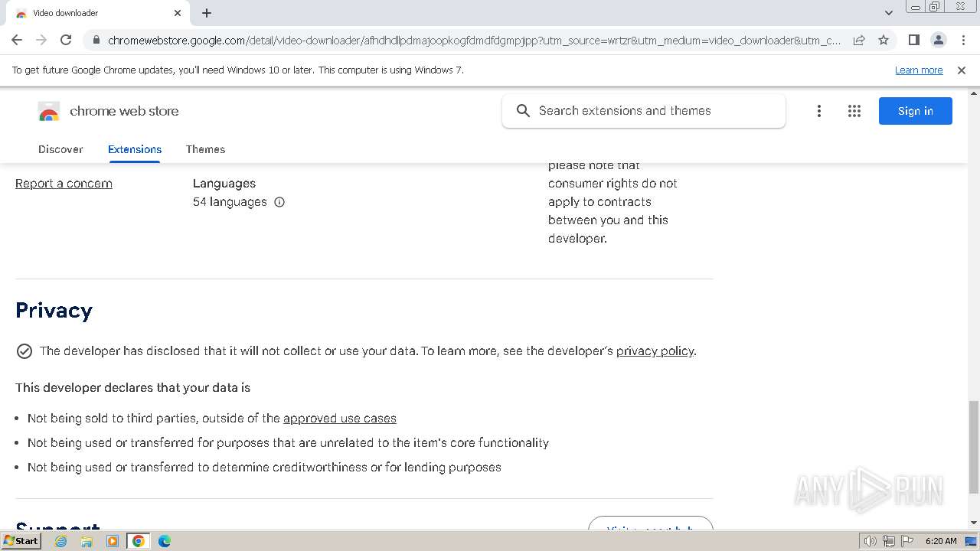Click the Sign in button
980x551 pixels.
pos(916,111)
